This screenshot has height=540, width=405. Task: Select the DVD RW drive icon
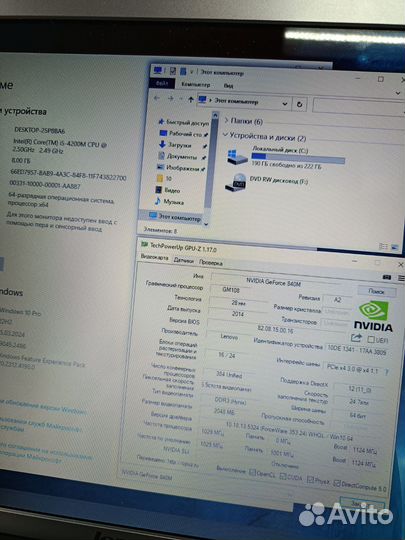tap(236, 183)
